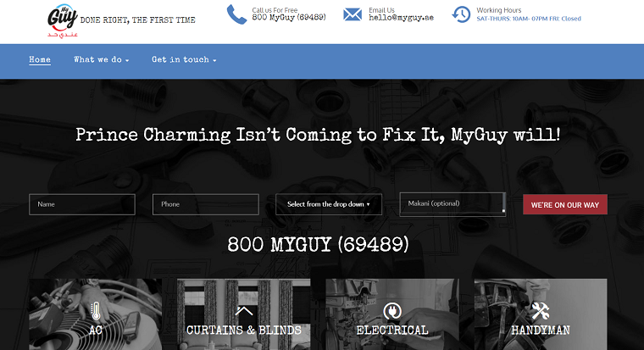Focus the Name input field
Viewport: 644px width, 350px height.
pyautogui.click(x=82, y=204)
